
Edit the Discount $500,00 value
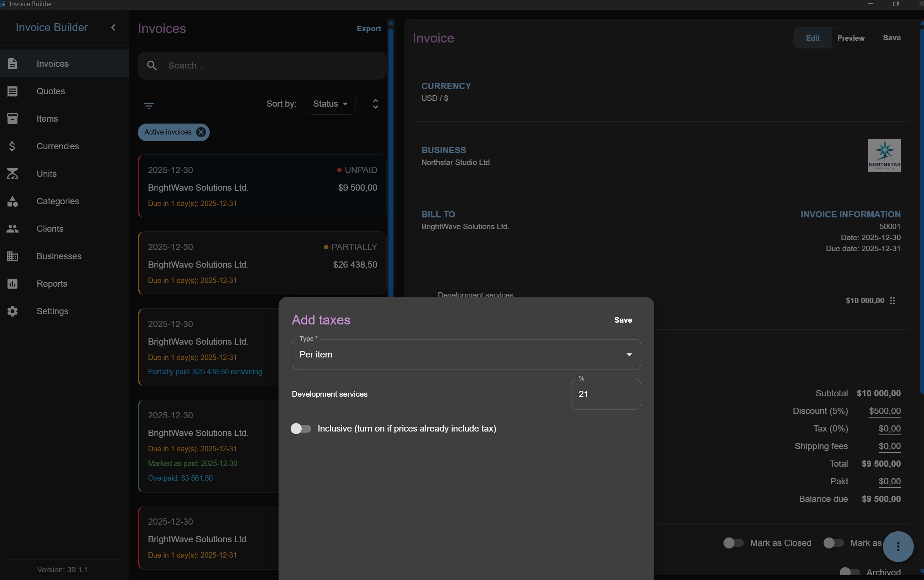click(x=884, y=411)
